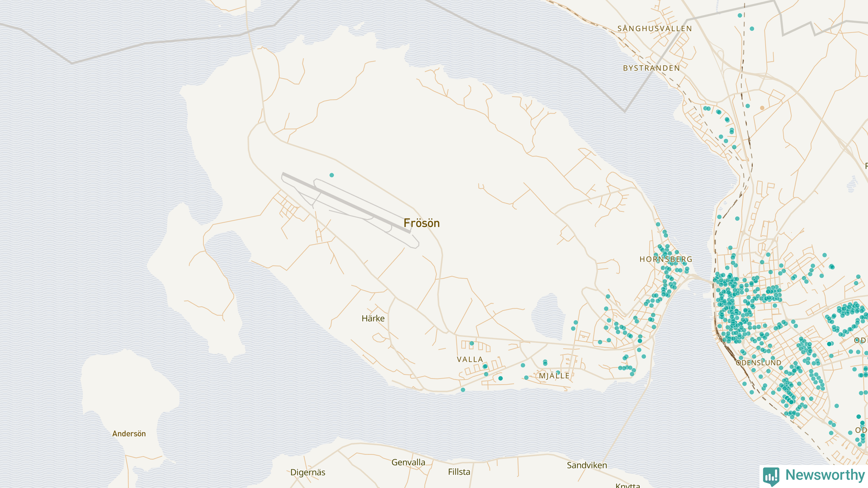Screen dimensions: 868x488
Task: Click the BYSTRANDEN label
Action: click(x=651, y=68)
